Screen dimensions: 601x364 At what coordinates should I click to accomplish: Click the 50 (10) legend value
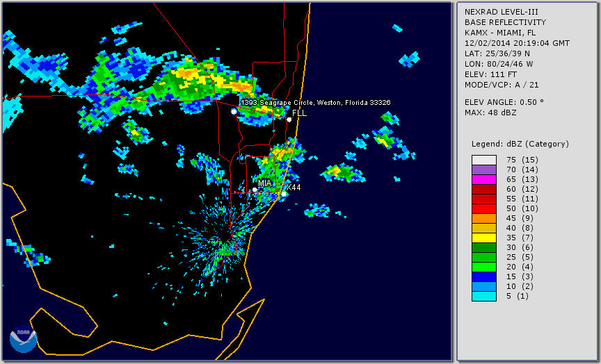pyautogui.click(x=522, y=208)
